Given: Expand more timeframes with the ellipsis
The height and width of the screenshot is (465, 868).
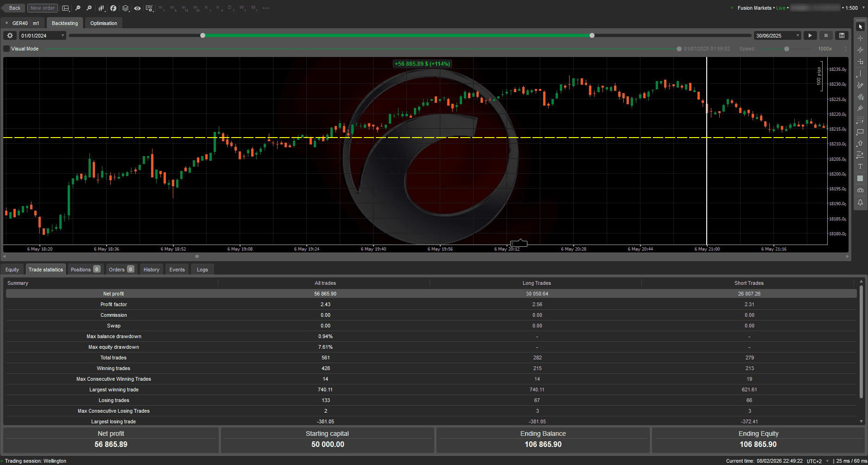Looking at the screenshot, I should click(266, 8).
